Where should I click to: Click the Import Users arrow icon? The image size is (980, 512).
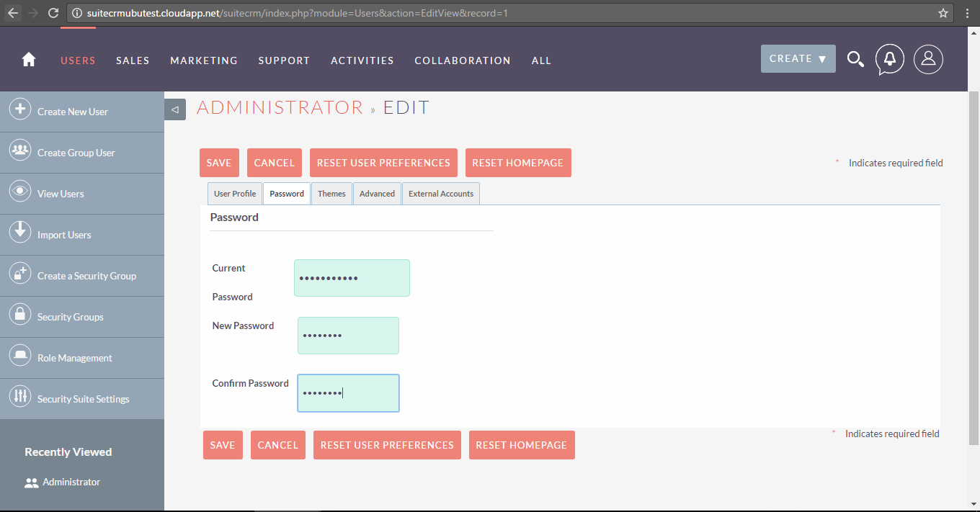[19, 234]
